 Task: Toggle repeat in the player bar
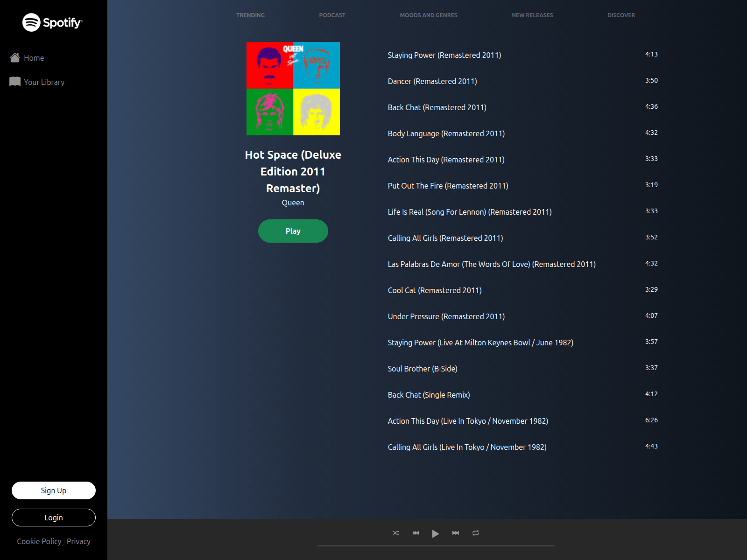476,533
